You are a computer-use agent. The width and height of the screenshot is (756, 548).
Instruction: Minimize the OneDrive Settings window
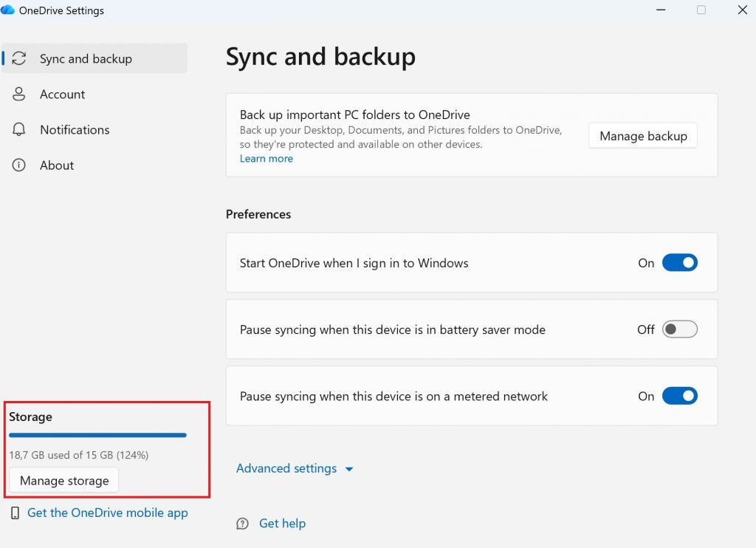pos(661,10)
